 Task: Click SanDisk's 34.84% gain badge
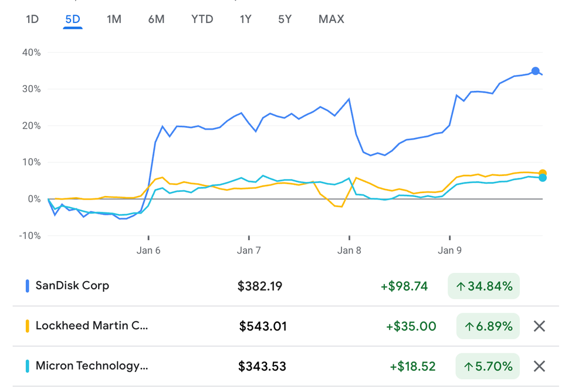click(x=483, y=286)
